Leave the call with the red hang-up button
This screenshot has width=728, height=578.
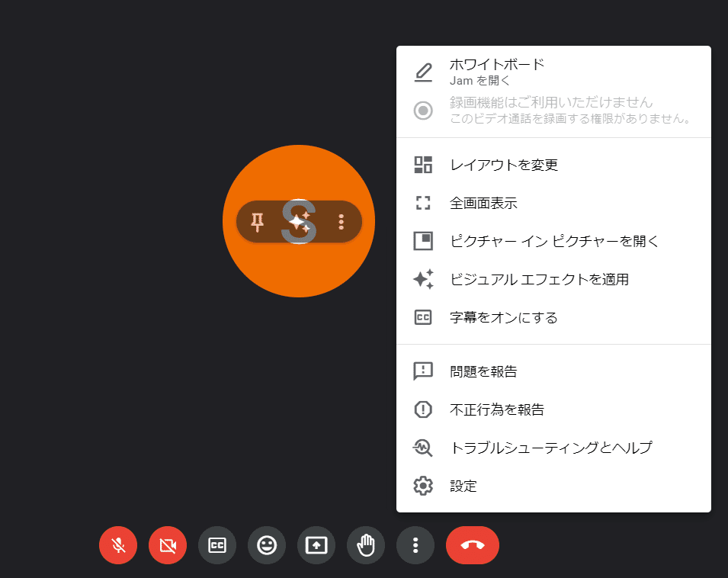pos(473,545)
